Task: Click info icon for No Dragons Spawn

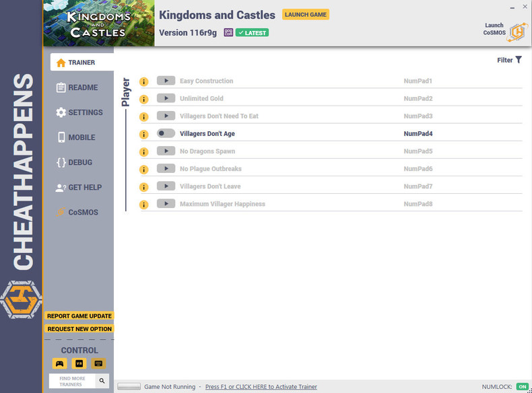Action: pos(144,152)
